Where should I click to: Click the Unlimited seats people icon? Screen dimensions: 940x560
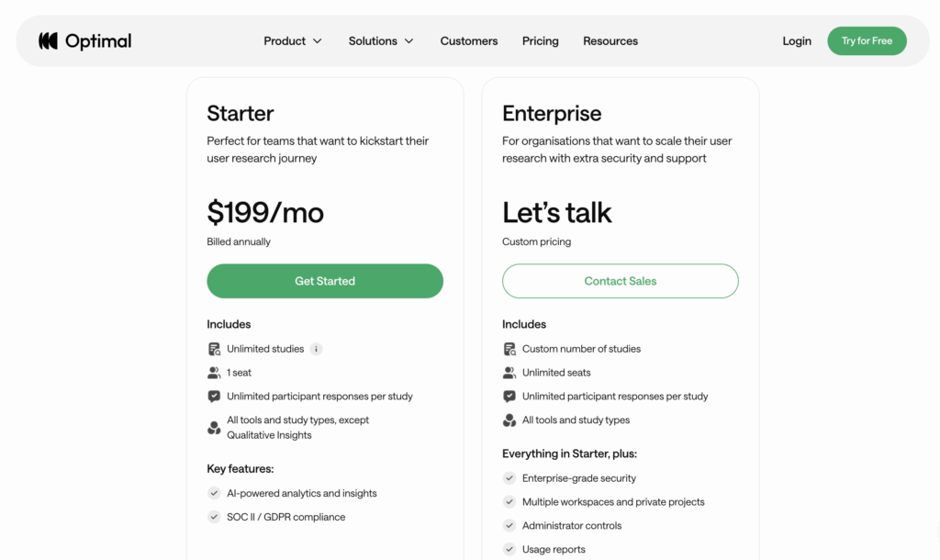[509, 373]
